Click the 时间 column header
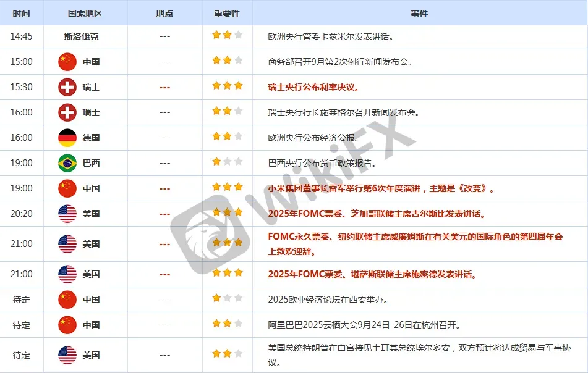This screenshot has height=373, width=588. tap(22, 14)
